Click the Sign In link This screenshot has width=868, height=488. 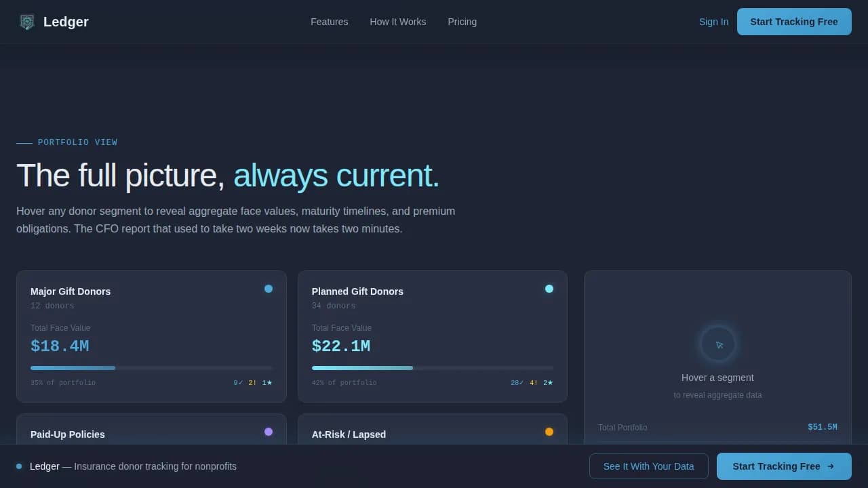pos(714,22)
